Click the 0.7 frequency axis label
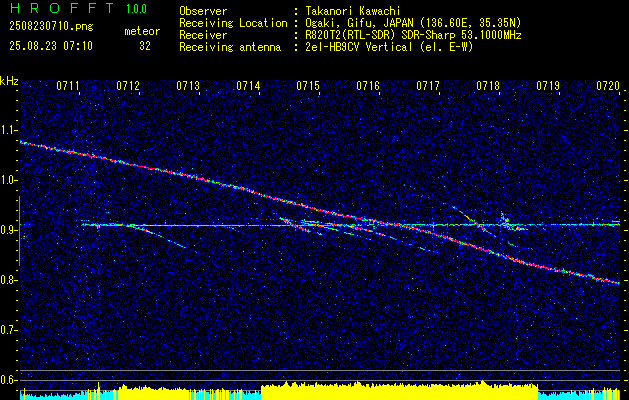The width and height of the screenshot is (629, 400). tap(8, 330)
